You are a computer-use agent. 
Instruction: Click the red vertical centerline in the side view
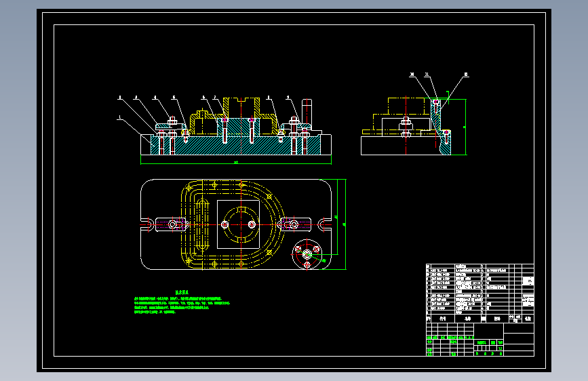pyautogui.click(x=406, y=125)
